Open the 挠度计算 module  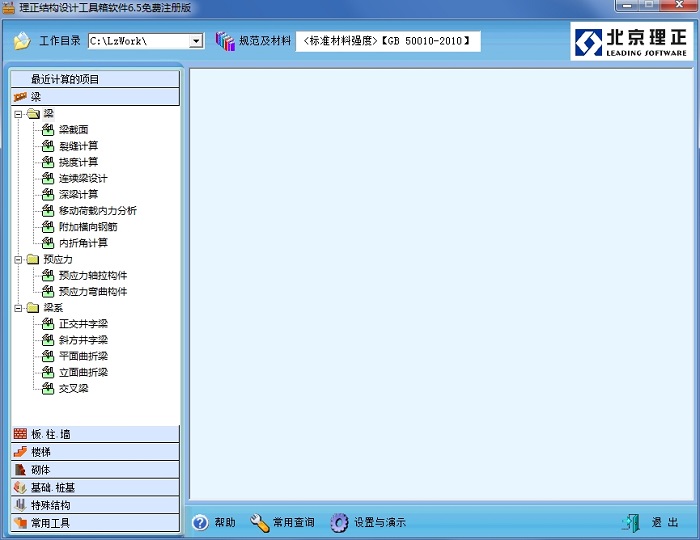tap(79, 162)
